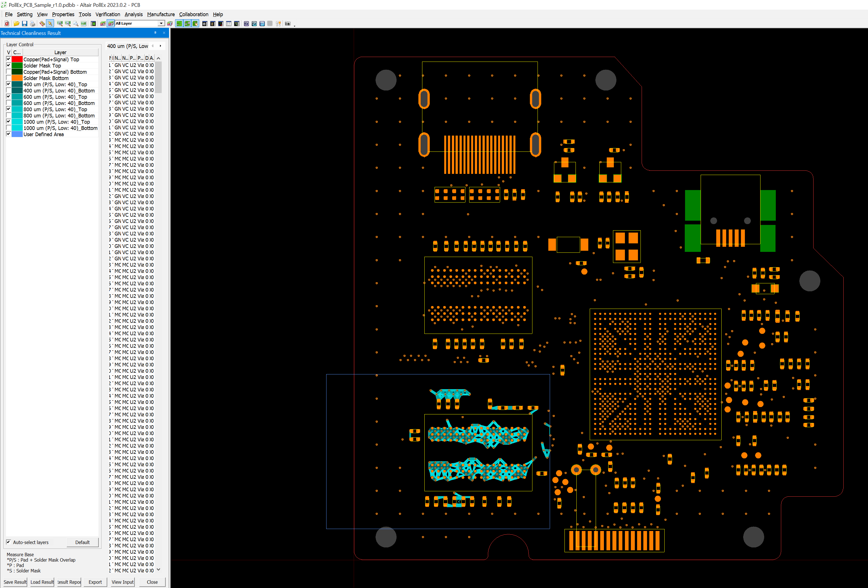Open the Verification menu
Screen dimensions: 868x588
click(108, 14)
